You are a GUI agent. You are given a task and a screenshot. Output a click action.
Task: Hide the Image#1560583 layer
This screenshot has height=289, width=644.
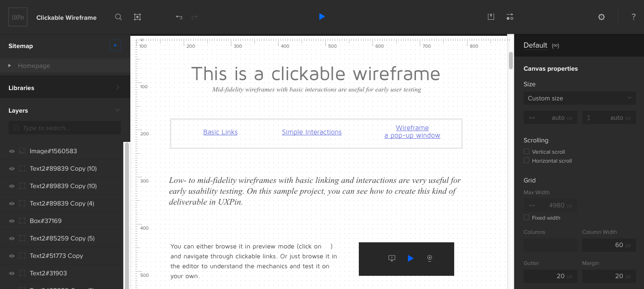(x=11, y=151)
